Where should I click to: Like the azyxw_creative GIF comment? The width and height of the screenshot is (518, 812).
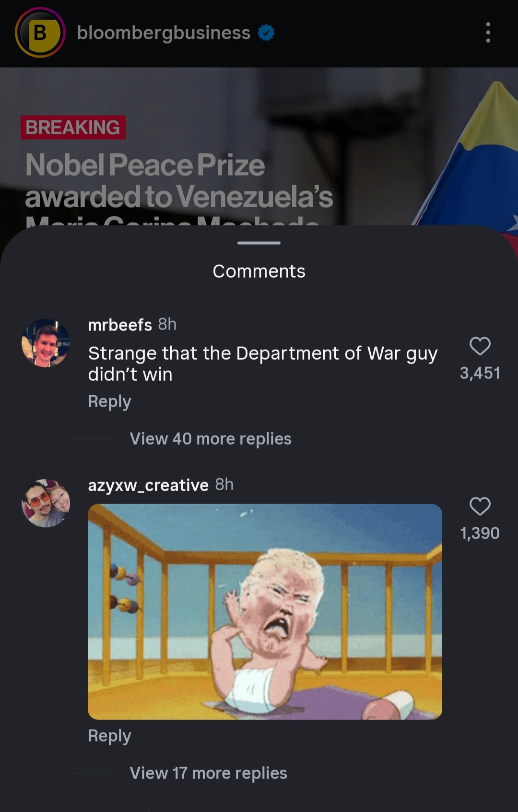(480, 506)
